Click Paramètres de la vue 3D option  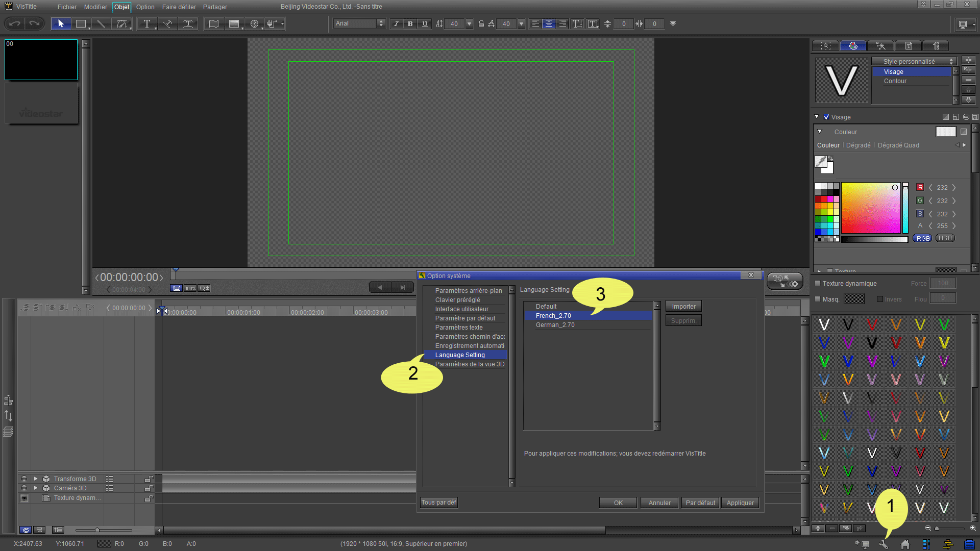click(x=469, y=363)
